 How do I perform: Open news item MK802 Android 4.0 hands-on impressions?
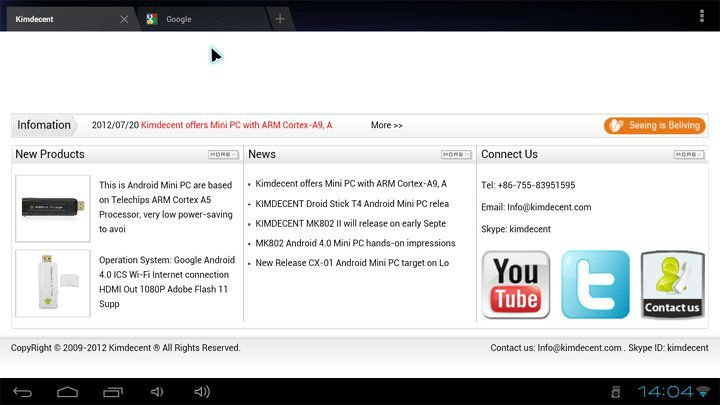coord(355,243)
